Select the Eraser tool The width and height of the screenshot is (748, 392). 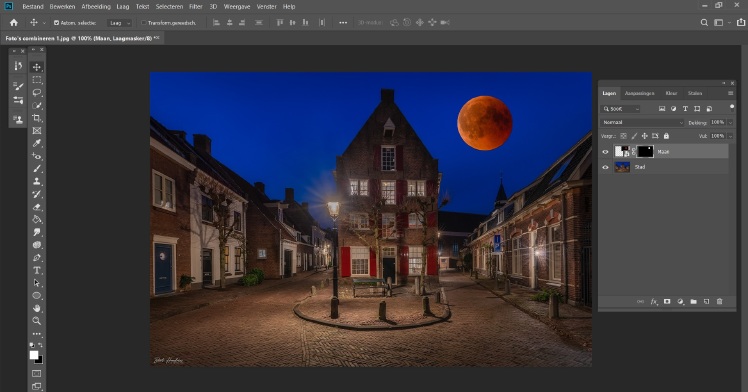(37, 207)
